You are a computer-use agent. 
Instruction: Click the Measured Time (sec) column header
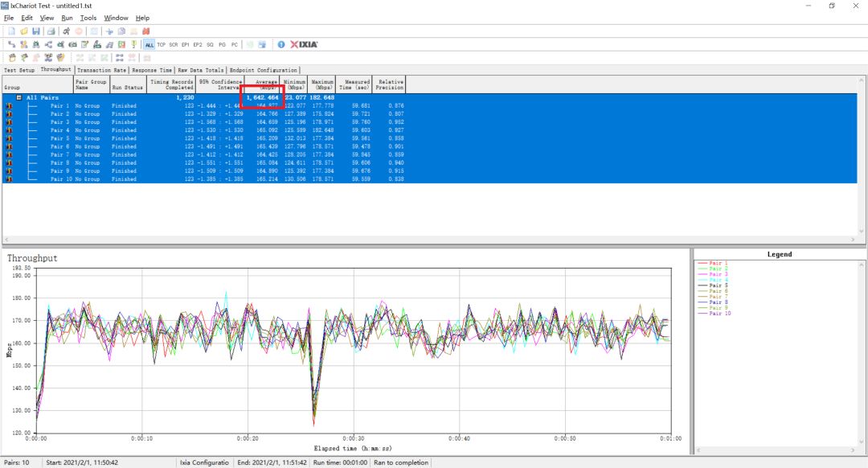point(354,84)
